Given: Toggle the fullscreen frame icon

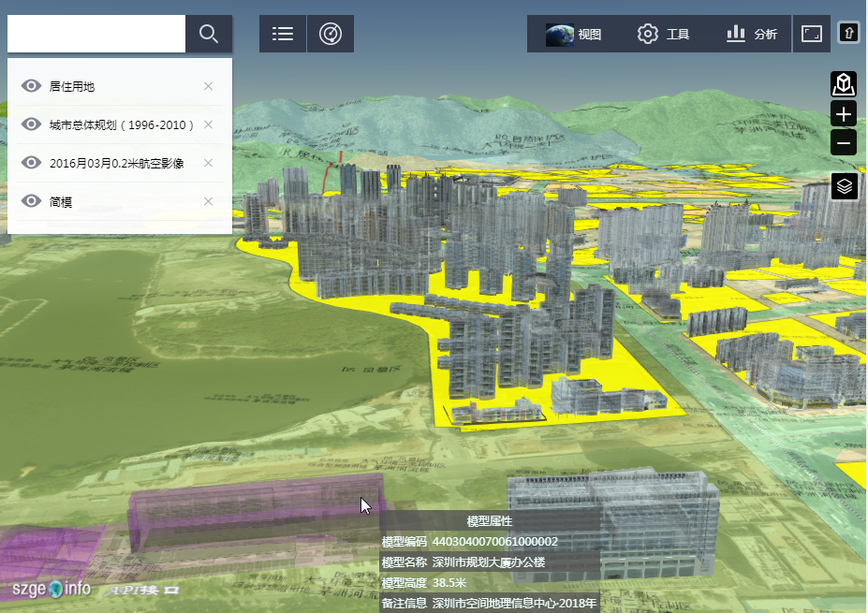Looking at the screenshot, I should pos(811,35).
